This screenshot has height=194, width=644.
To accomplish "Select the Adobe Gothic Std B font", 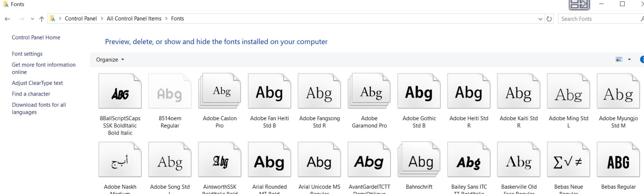I will click(x=419, y=91).
